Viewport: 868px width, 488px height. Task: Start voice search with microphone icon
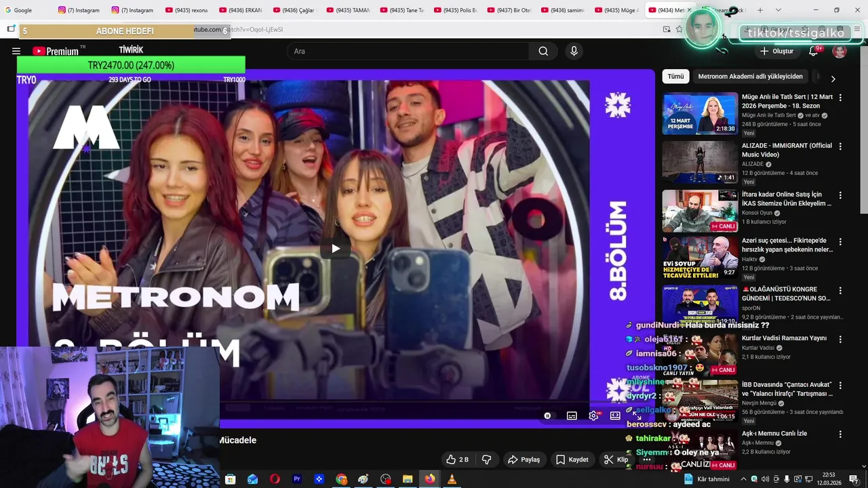(x=574, y=51)
